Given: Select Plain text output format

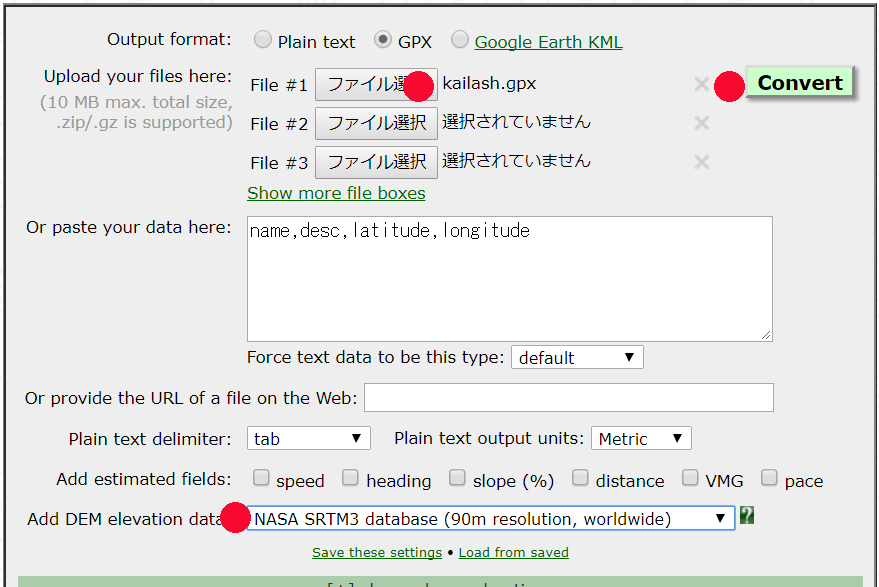Looking at the screenshot, I should pos(262,40).
